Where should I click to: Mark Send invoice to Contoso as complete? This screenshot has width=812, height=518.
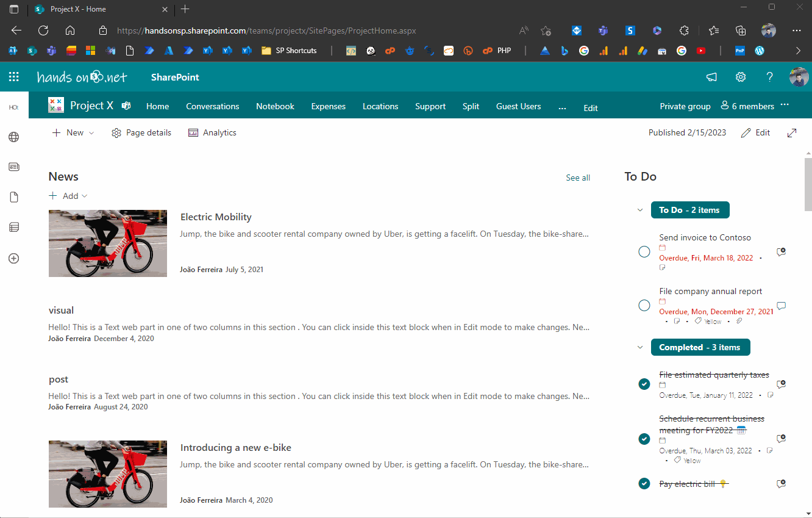pos(644,251)
